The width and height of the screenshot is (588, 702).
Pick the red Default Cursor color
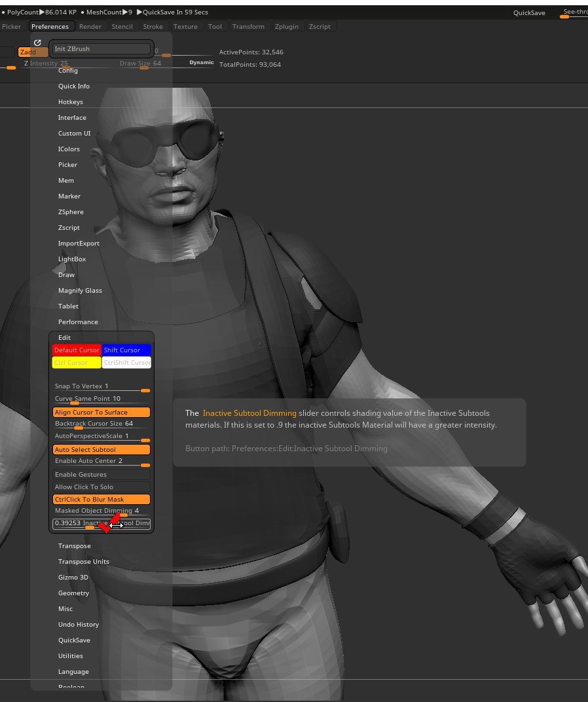[x=77, y=350]
